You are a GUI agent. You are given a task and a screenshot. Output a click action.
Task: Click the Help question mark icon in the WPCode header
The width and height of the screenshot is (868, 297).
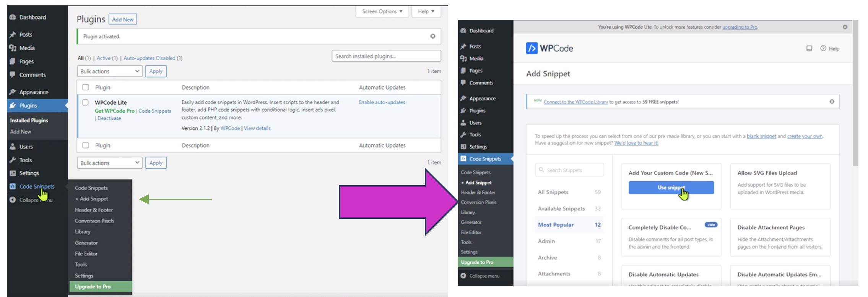coord(823,48)
